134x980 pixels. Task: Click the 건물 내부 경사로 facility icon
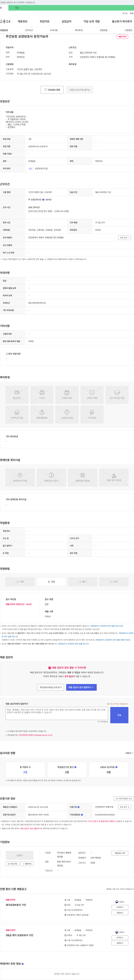tap(114, 477)
